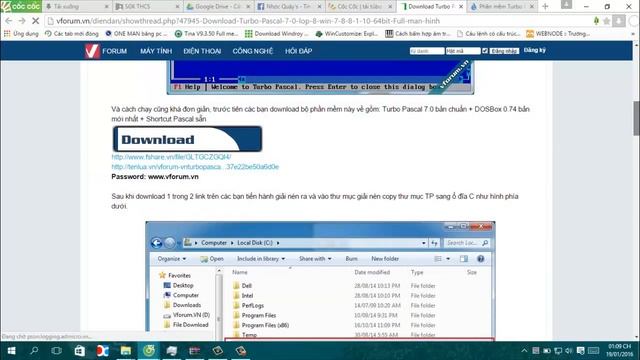Viewport: 640px width, 360px height.
Task: Close the Phần mềm Turbo tab
Action: 532,7
